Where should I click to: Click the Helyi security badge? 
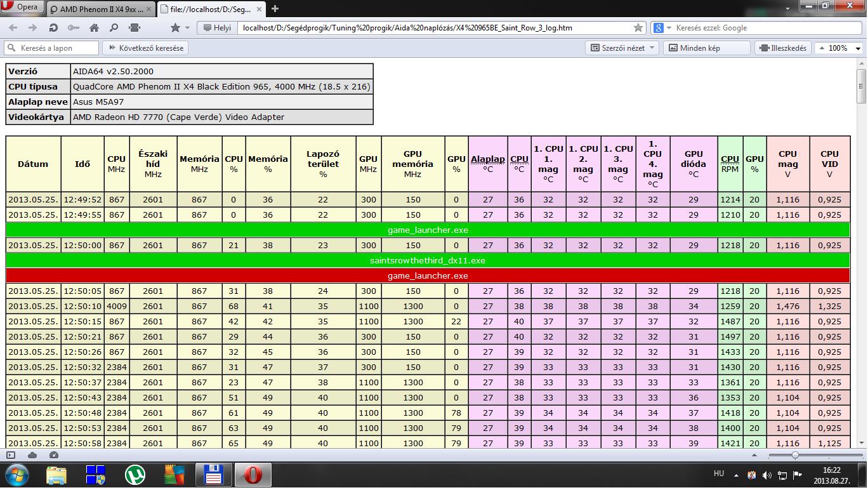tap(217, 28)
